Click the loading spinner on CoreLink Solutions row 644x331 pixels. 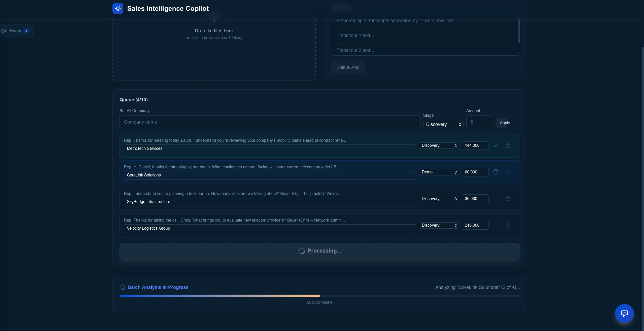click(496, 172)
